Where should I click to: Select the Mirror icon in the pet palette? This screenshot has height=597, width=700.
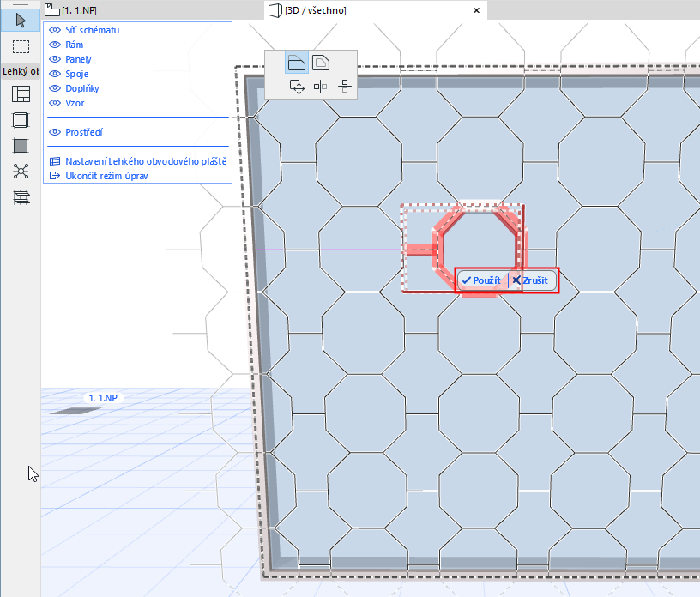pos(322,87)
